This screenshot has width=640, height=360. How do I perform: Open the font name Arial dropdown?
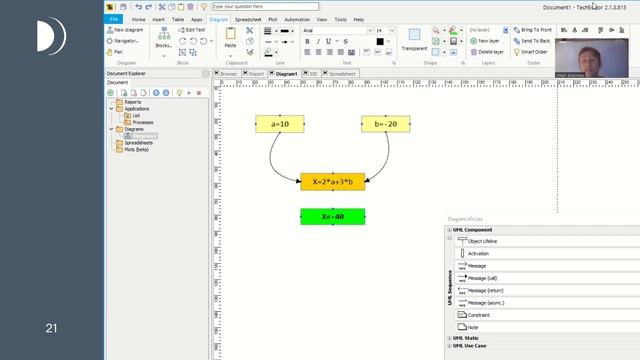[370, 31]
